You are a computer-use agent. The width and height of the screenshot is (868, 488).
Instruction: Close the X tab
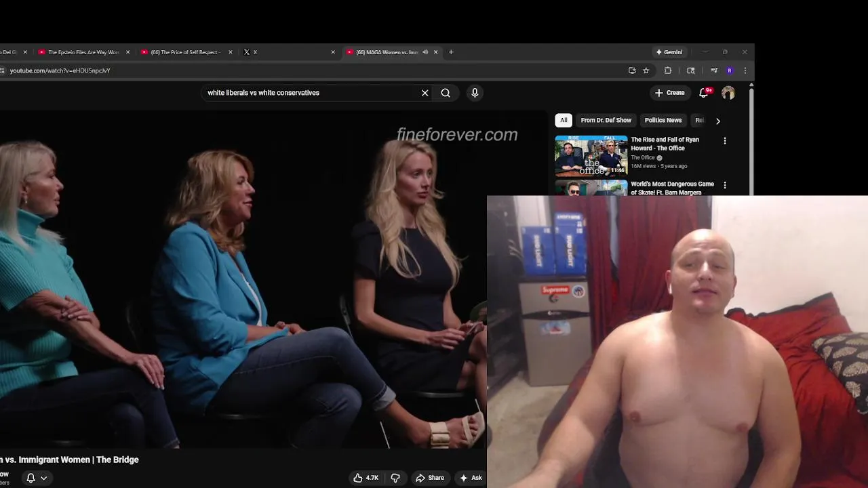point(333,52)
